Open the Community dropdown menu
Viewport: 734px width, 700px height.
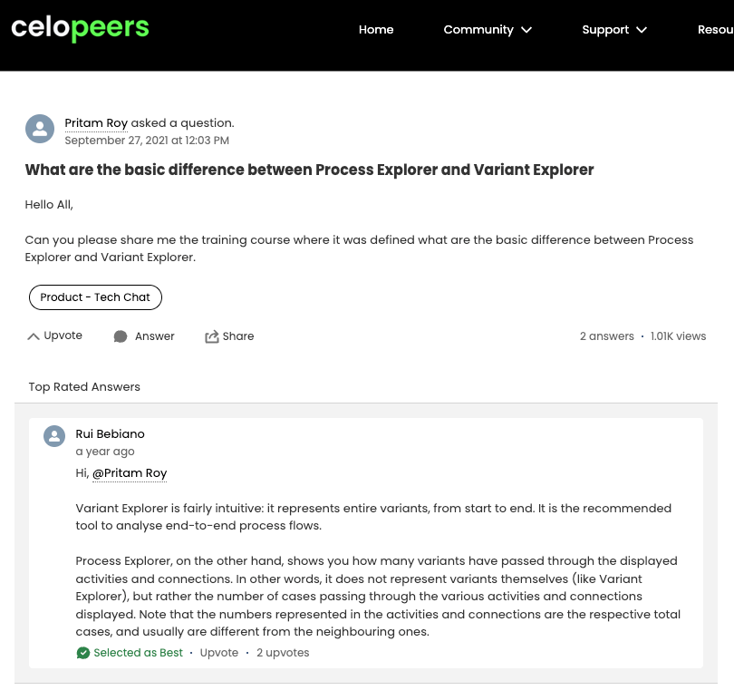[x=488, y=29]
